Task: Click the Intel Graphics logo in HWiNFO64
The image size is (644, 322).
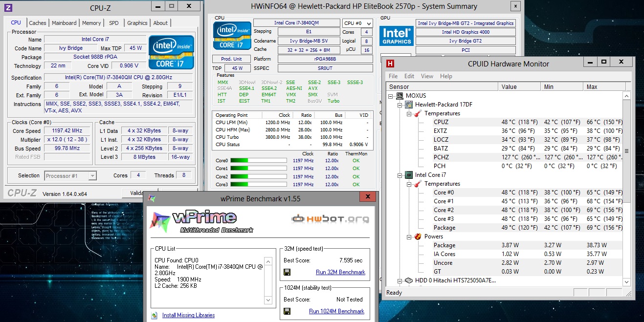Action: 397,37
